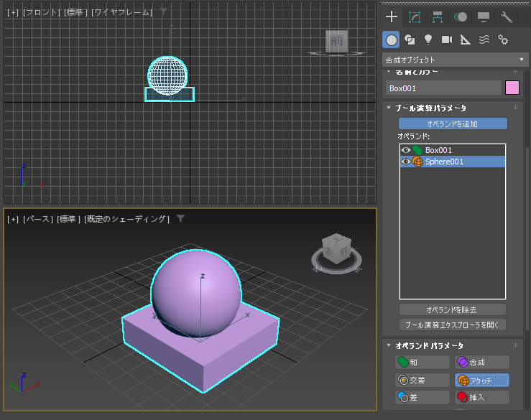
Task: Click the front viewport ViewCube 前 face
Action: (336, 42)
